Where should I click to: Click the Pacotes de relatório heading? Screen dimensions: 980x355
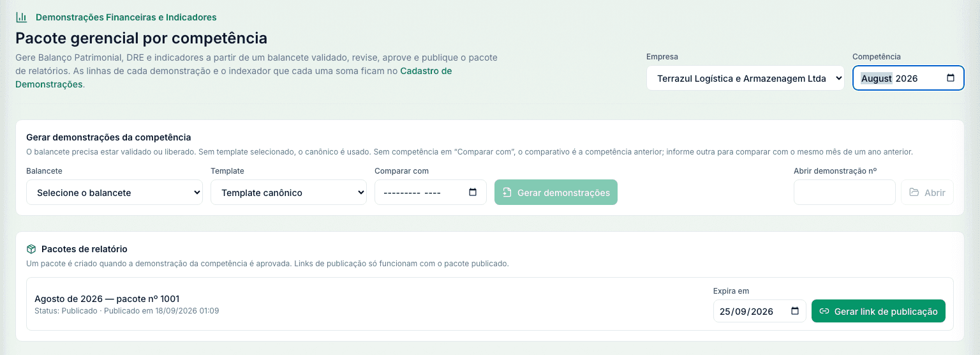tap(84, 249)
